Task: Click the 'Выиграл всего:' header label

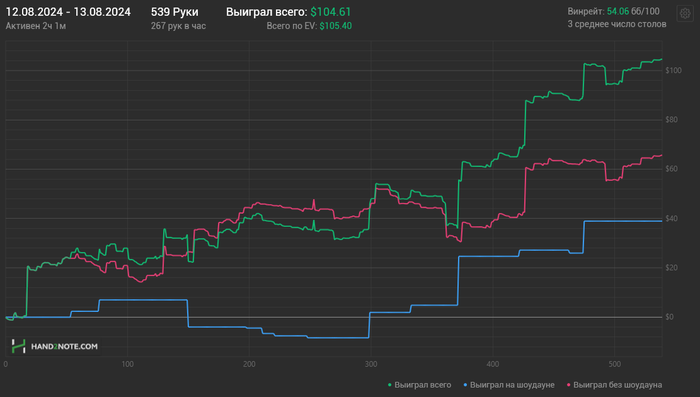Action: [x=267, y=12]
